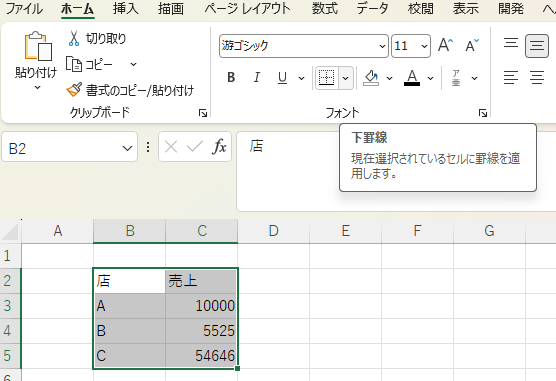Open the Paste options arrow below 貼り付け
The width and height of the screenshot is (556, 381).
pos(37,87)
